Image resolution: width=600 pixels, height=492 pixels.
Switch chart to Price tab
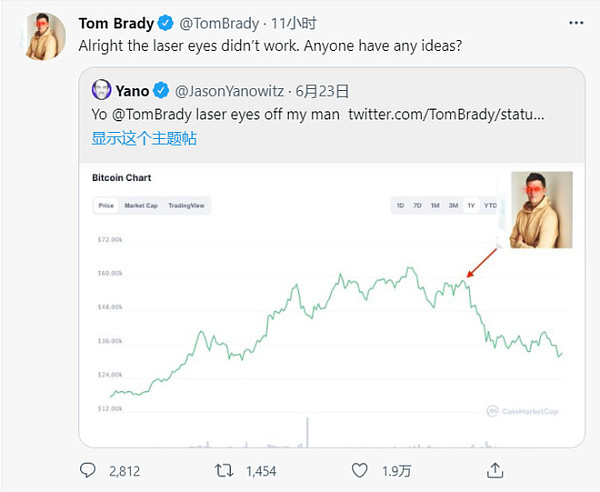[x=105, y=205]
